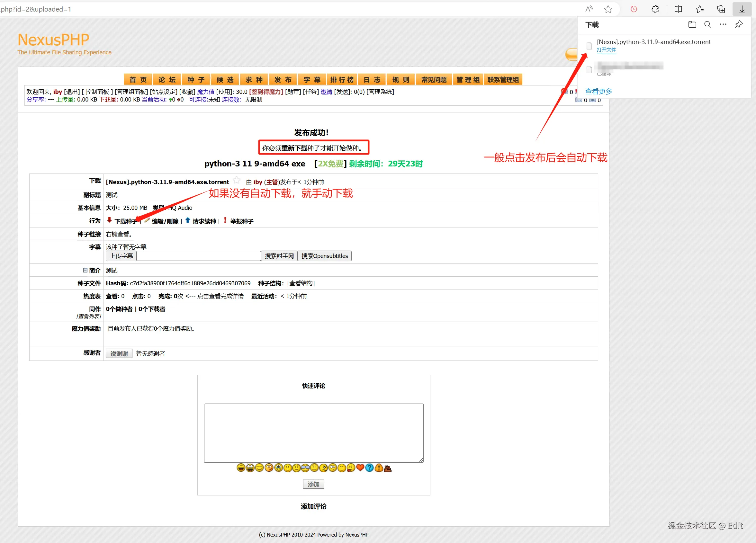The image size is (756, 543).
Task: Click the read aloud icon
Action: click(x=589, y=9)
